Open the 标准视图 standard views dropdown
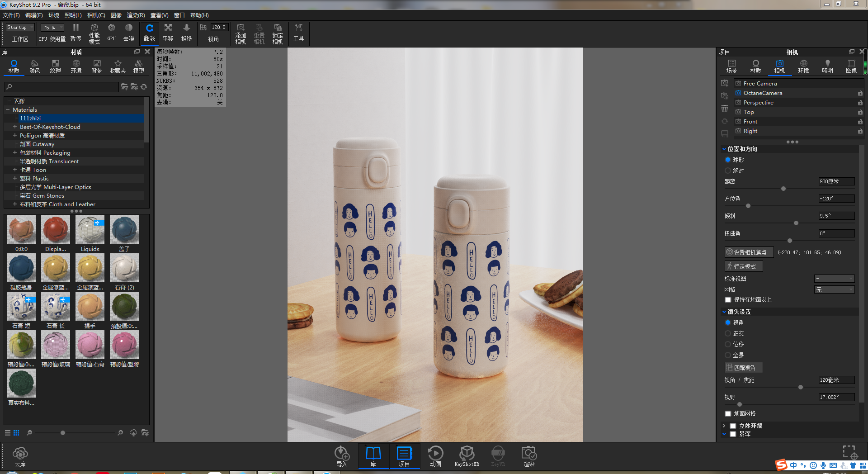The width and height of the screenshot is (868, 474). (834, 279)
